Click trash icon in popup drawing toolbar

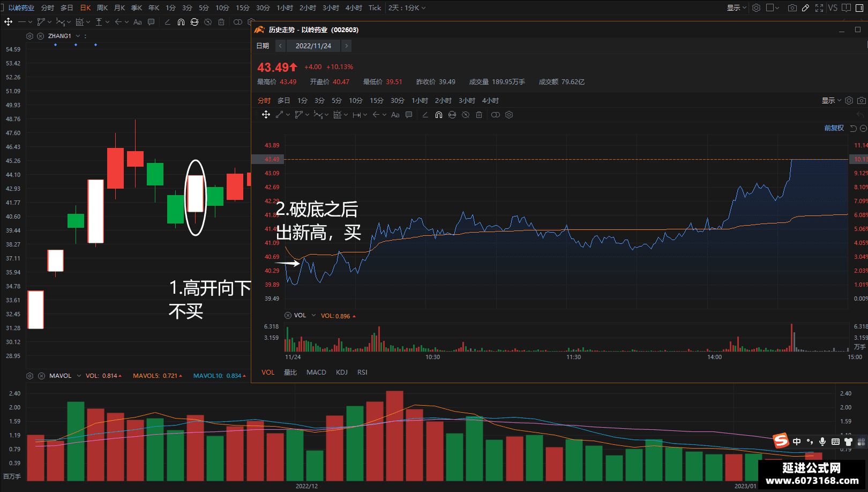tap(479, 115)
